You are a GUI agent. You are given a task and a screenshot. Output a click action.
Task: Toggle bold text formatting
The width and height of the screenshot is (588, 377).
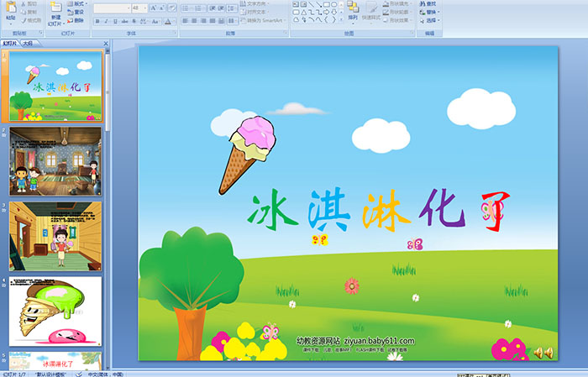(97, 21)
